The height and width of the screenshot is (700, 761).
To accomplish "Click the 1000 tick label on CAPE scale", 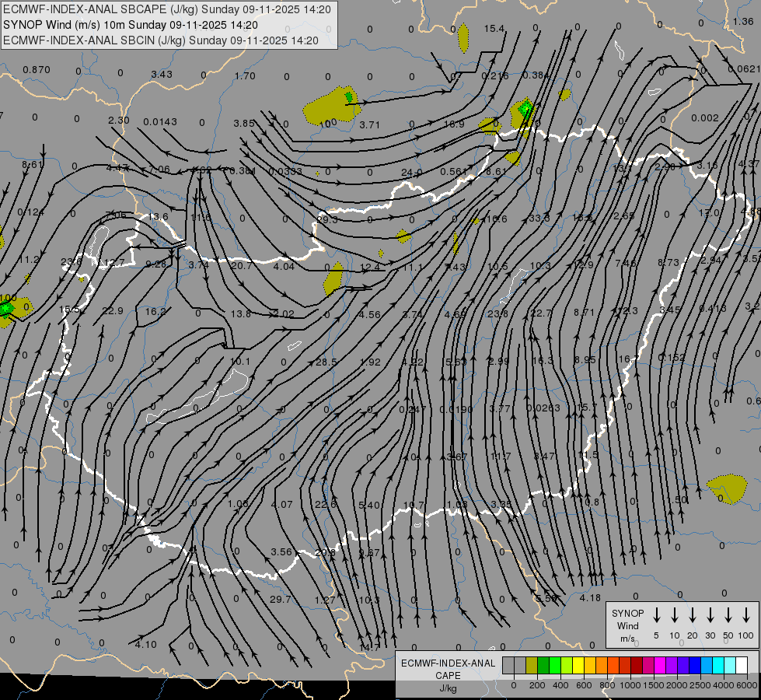I will click(x=630, y=685).
